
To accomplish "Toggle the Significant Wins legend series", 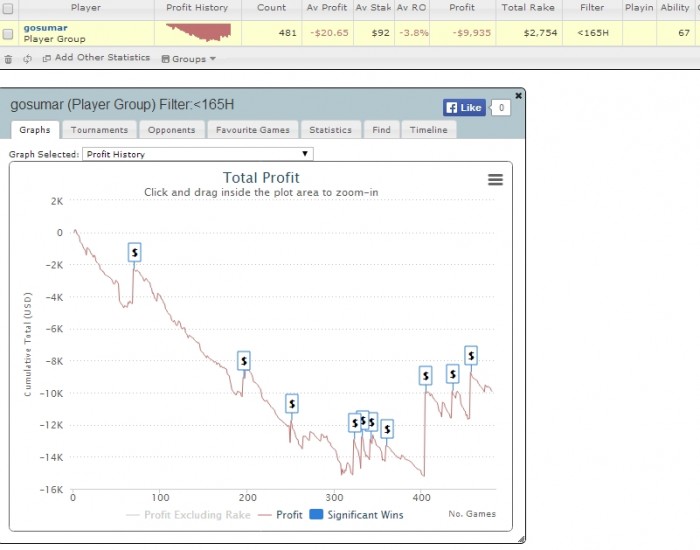I will coord(356,515).
